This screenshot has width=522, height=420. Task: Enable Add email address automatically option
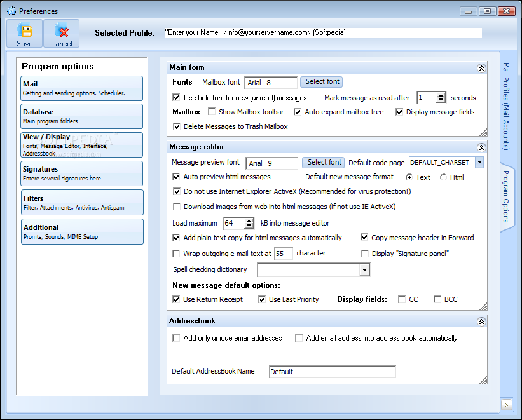click(x=299, y=338)
